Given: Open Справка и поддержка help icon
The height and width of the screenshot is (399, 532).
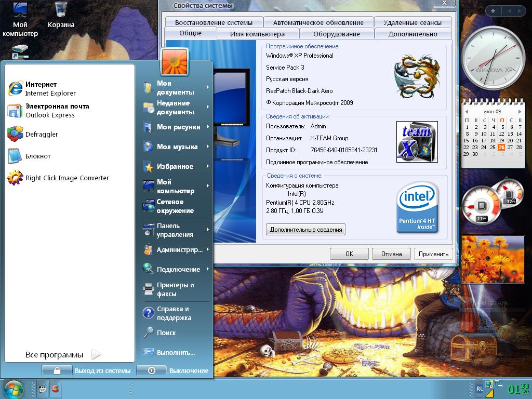Looking at the screenshot, I should pos(148,313).
